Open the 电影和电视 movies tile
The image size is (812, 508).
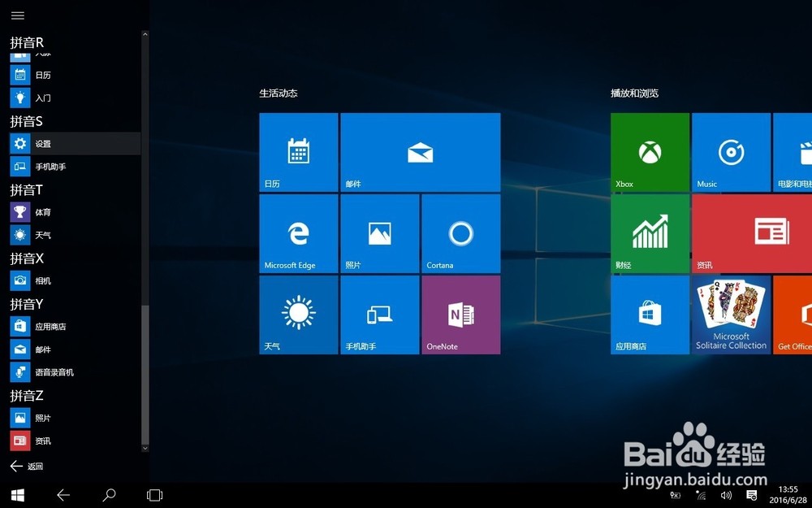point(793,153)
